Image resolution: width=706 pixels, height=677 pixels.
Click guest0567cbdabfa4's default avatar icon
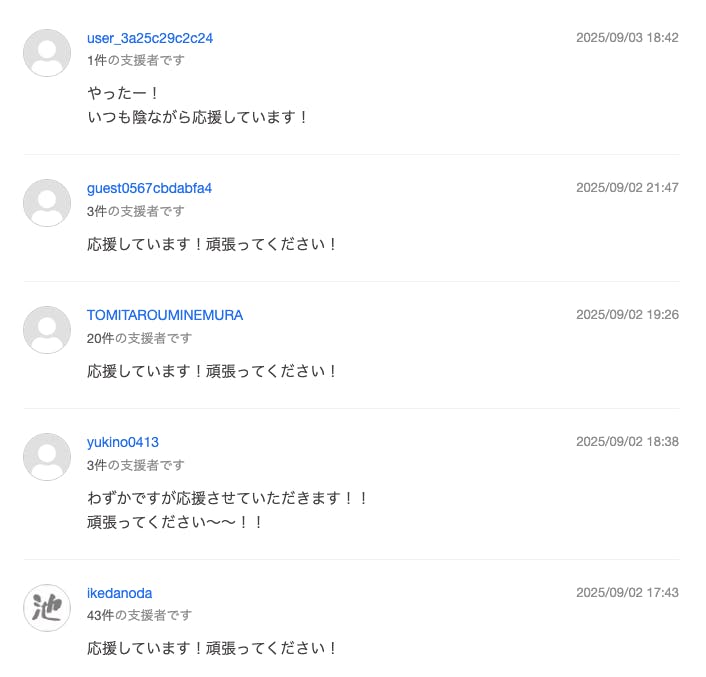(x=47, y=203)
